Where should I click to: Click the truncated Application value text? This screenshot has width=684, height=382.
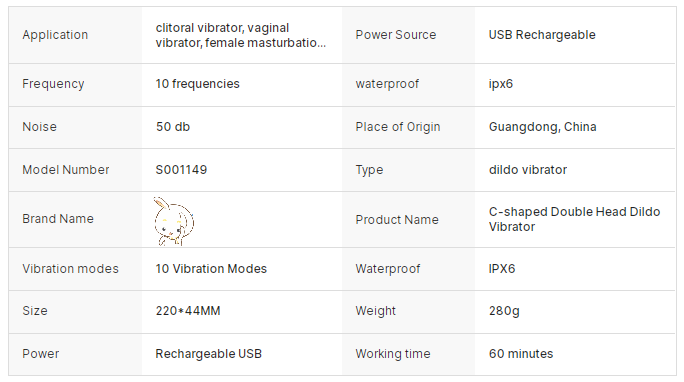click(x=241, y=35)
